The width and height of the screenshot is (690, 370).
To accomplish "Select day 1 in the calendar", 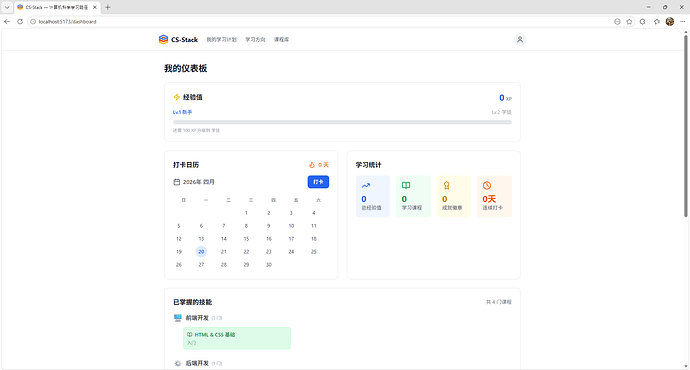I will tap(246, 213).
